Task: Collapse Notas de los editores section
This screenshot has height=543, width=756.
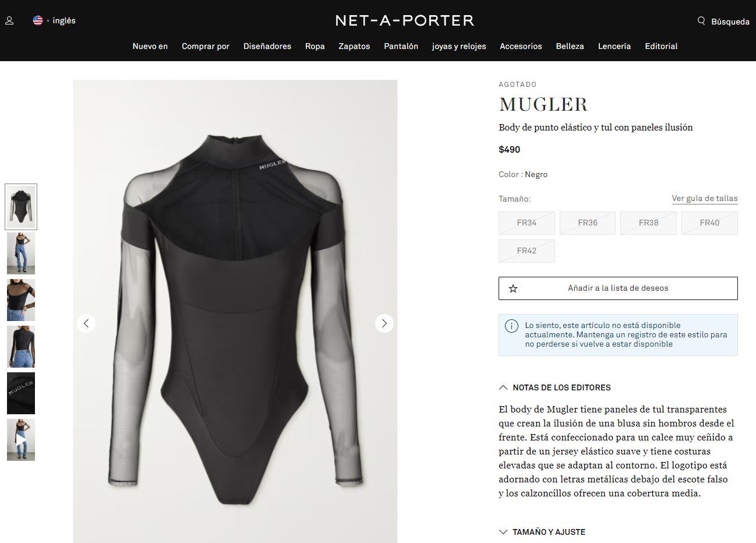Action: [x=555, y=387]
